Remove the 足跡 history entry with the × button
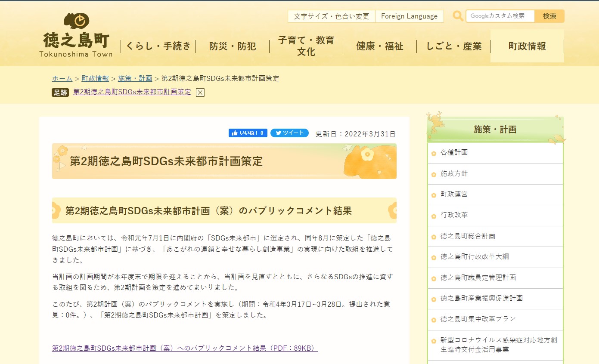This screenshot has width=599, height=364. (x=199, y=92)
